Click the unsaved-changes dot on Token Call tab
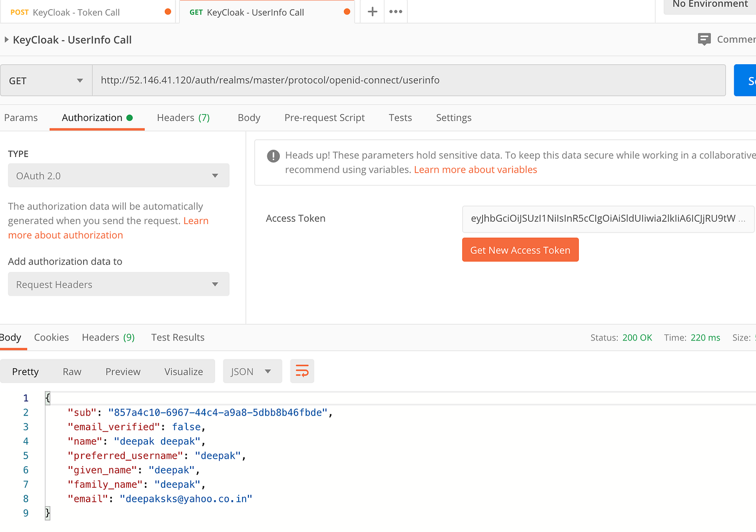The width and height of the screenshot is (756, 532). click(167, 11)
